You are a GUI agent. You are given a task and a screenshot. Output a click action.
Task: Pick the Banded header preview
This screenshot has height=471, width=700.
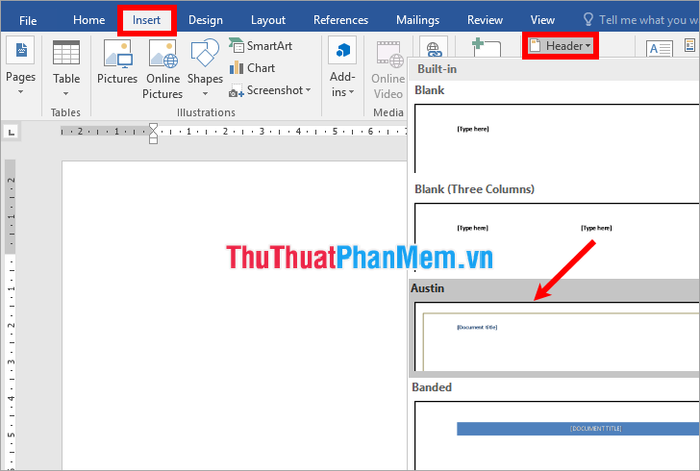[x=555, y=430]
